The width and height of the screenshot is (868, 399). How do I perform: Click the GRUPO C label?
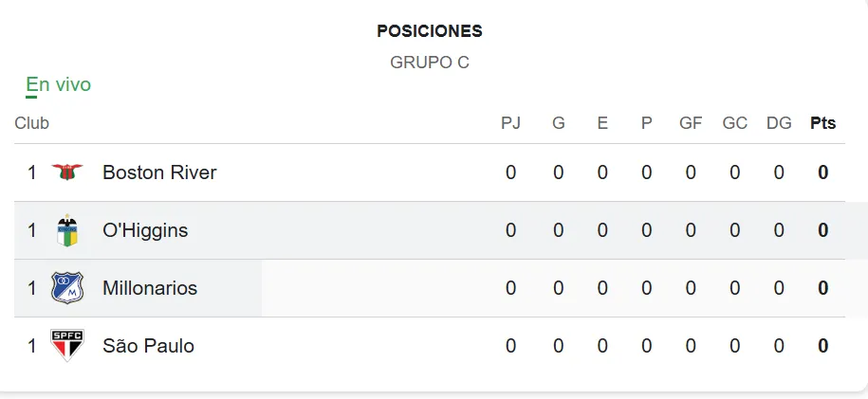click(430, 63)
